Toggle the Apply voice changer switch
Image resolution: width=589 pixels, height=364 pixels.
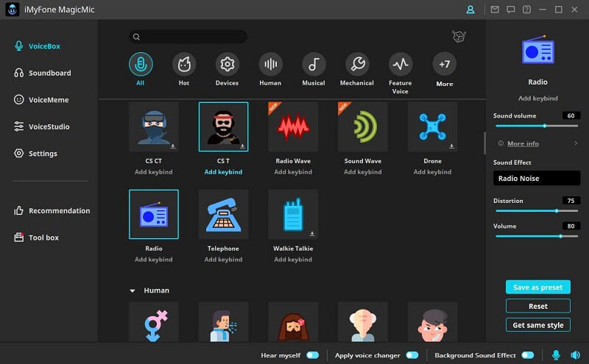pos(412,355)
